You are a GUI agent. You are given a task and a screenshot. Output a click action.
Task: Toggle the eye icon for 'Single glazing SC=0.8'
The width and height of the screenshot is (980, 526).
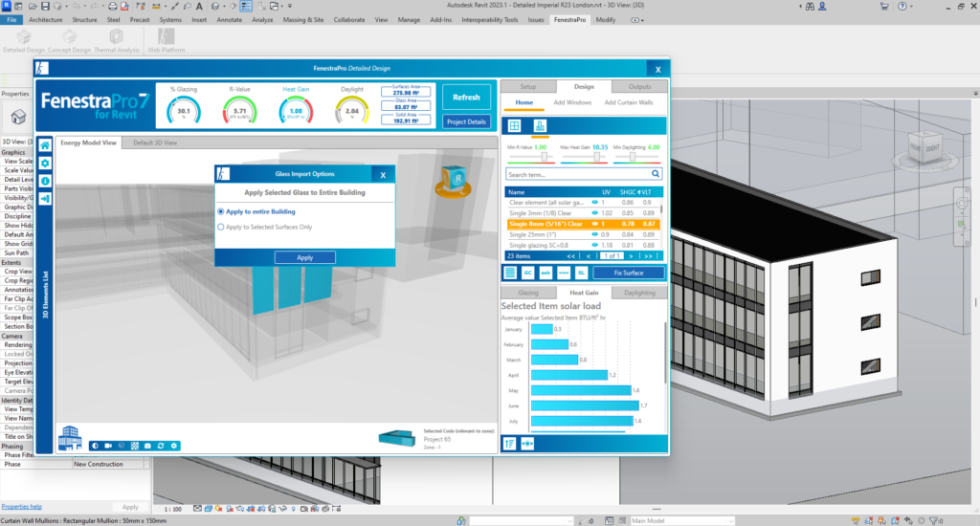tap(595, 245)
